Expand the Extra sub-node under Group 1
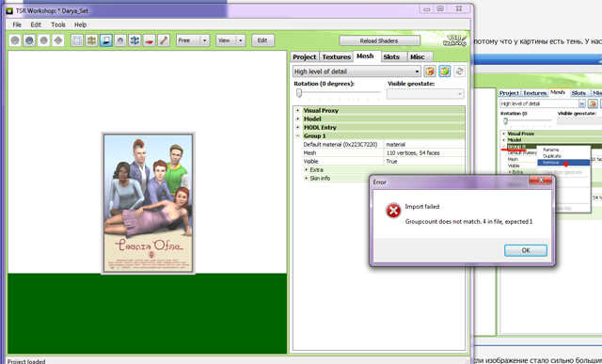This screenshot has height=364, width=602. 306,169
